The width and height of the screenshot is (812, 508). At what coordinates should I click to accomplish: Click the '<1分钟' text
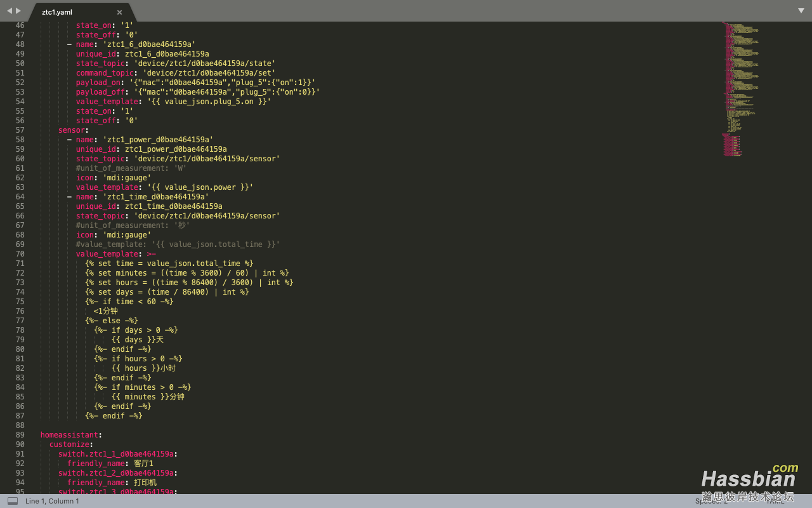(x=106, y=311)
